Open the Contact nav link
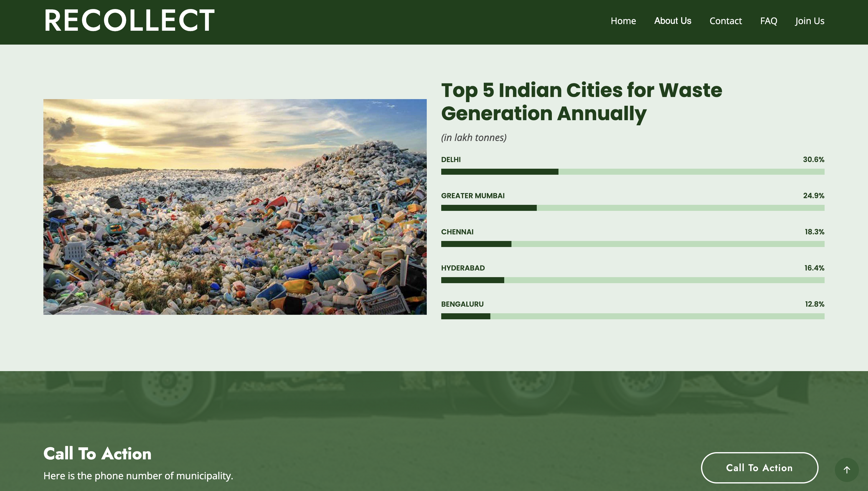Image resolution: width=868 pixels, height=491 pixels. pyautogui.click(x=725, y=21)
